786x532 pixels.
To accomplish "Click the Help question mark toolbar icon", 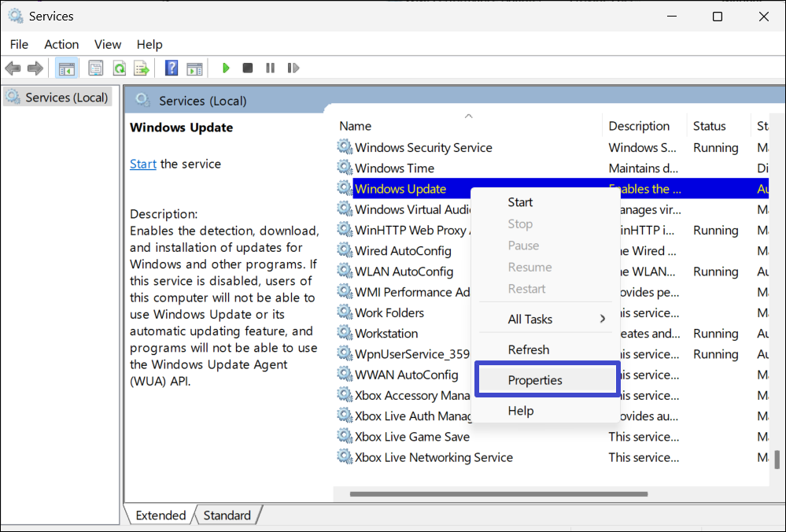I will click(172, 68).
